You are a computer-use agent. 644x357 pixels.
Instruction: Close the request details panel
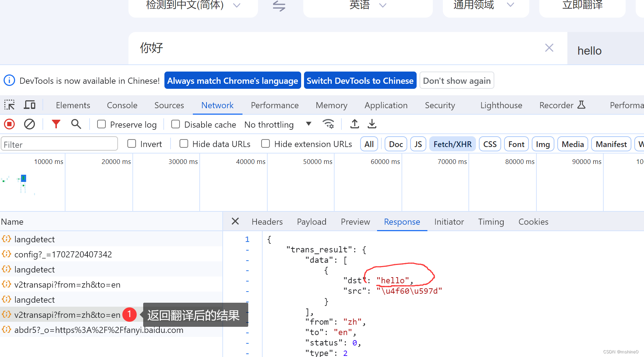(235, 221)
